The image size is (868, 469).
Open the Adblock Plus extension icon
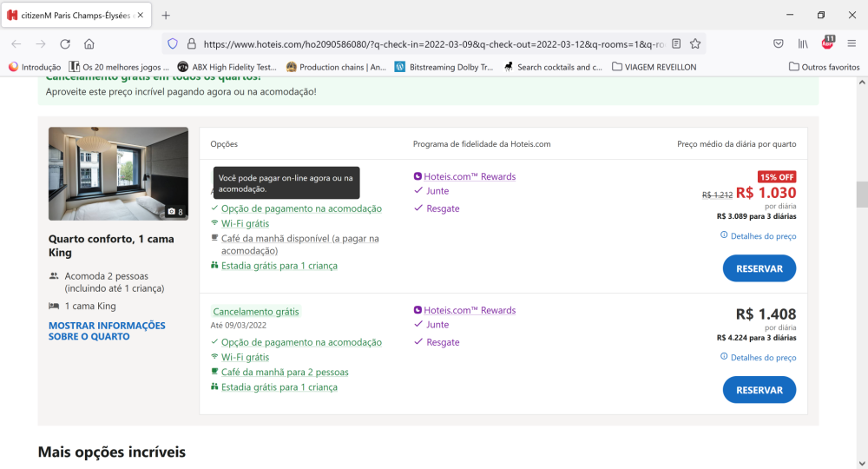(827, 43)
